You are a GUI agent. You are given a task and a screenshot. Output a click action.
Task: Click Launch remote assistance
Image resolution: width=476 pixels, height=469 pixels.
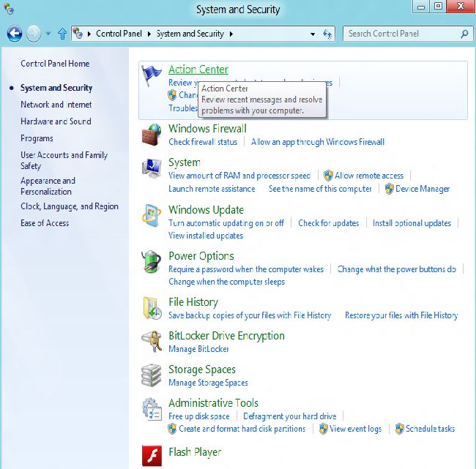pyautogui.click(x=212, y=189)
